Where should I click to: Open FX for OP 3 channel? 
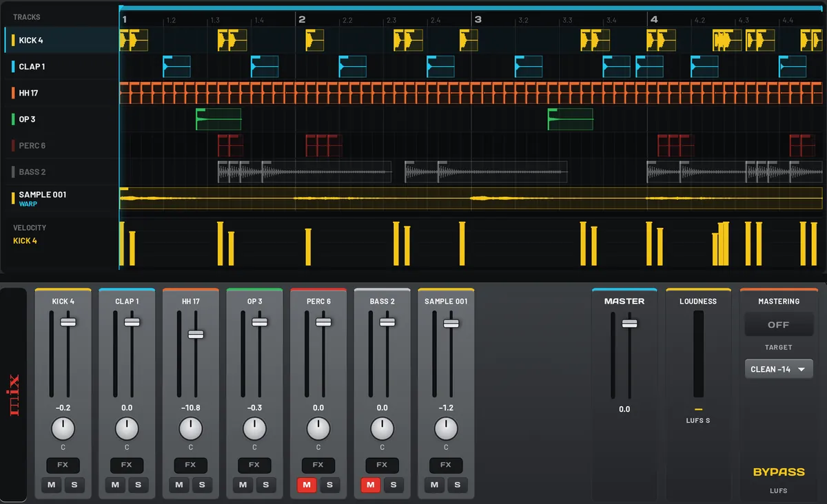click(254, 465)
